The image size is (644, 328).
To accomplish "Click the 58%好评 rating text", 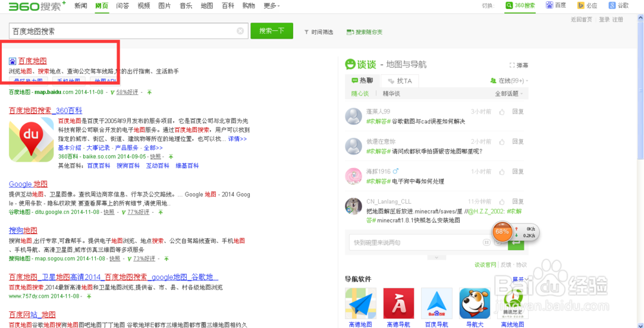I will point(128,93).
